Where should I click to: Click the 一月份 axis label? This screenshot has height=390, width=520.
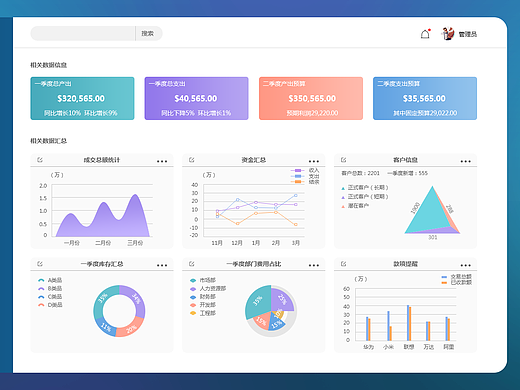coord(72,243)
